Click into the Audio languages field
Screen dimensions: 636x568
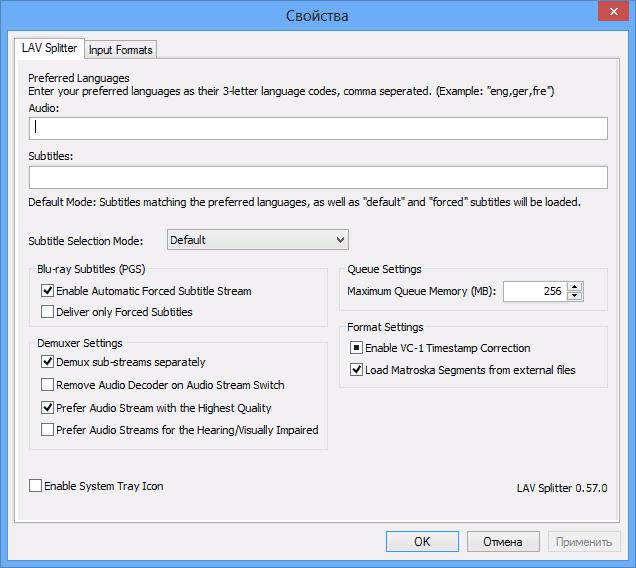tap(318, 128)
